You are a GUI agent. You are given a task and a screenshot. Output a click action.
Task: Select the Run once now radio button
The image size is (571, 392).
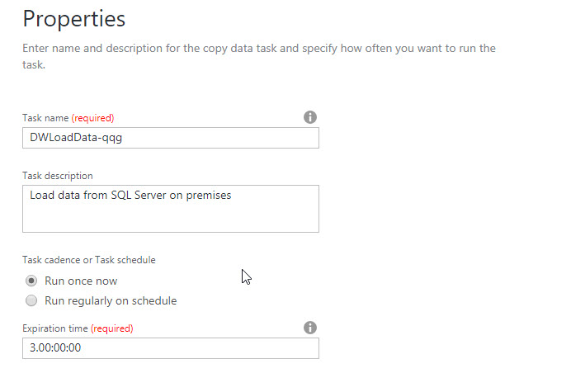(31, 281)
